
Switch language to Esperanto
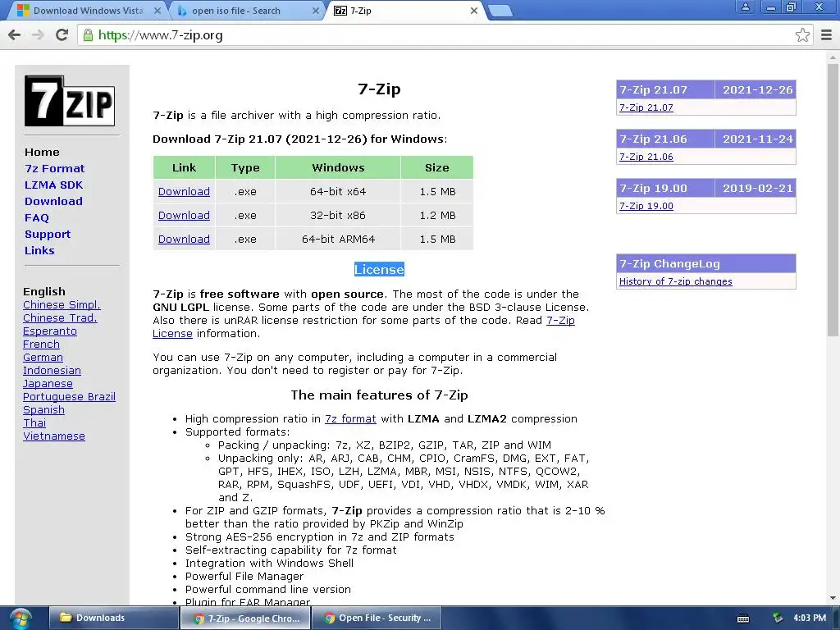50,331
